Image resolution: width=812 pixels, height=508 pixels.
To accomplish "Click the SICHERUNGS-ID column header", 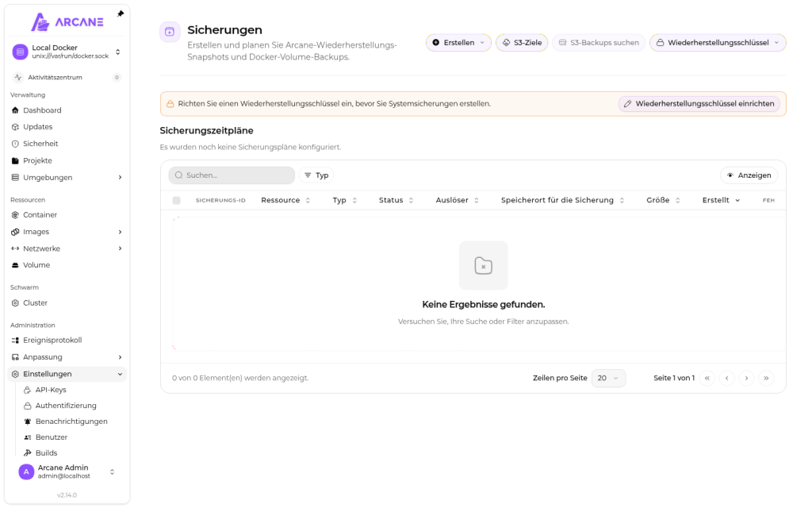I will pyautogui.click(x=220, y=201).
